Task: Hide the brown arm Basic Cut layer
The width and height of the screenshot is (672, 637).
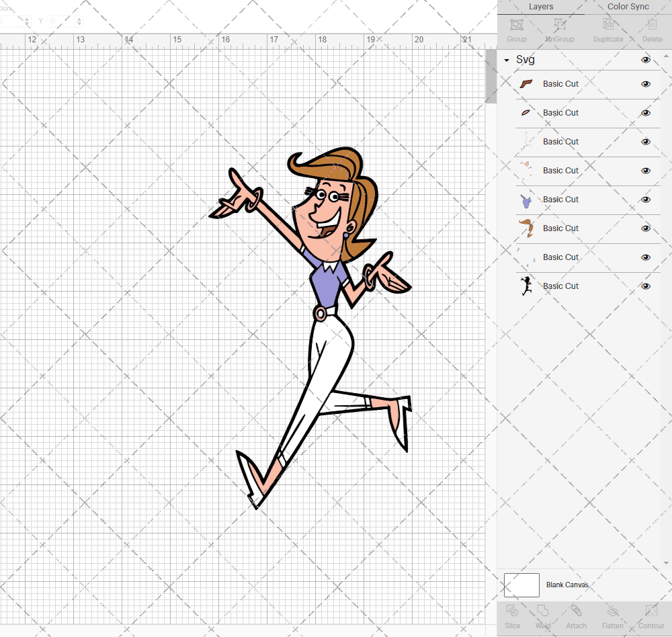Action: click(645, 84)
